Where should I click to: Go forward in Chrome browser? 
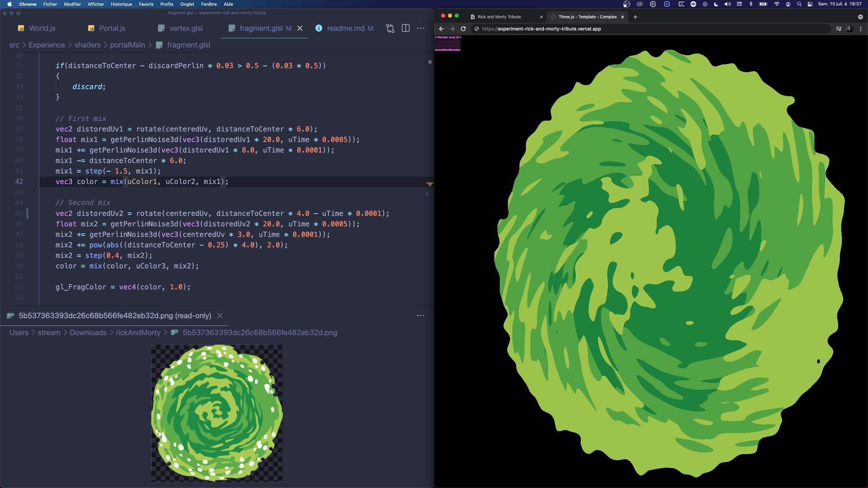tap(452, 29)
